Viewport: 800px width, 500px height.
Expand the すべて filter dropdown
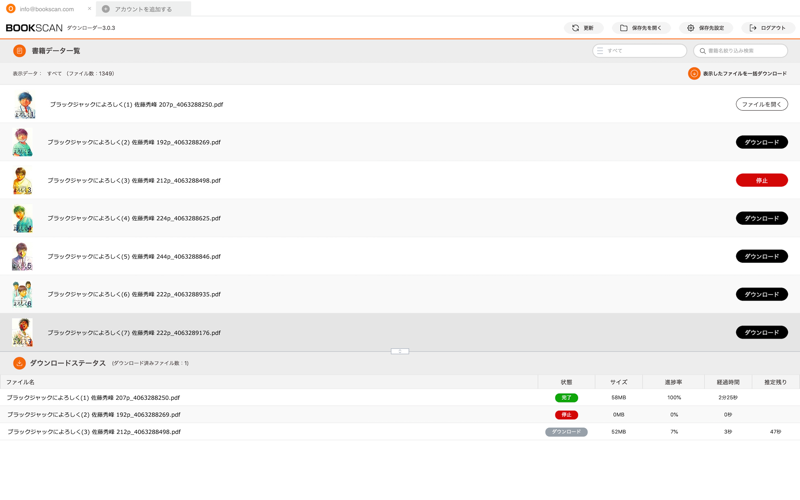tap(639, 51)
